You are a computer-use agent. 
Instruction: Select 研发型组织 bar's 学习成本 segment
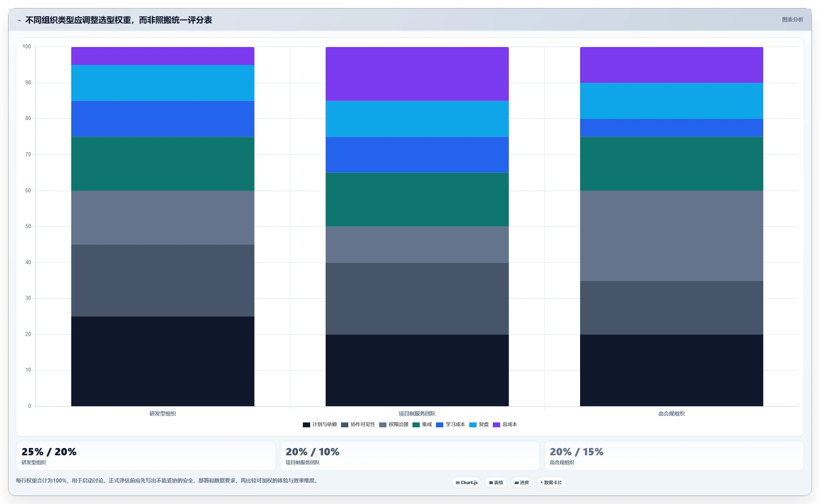(x=163, y=119)
